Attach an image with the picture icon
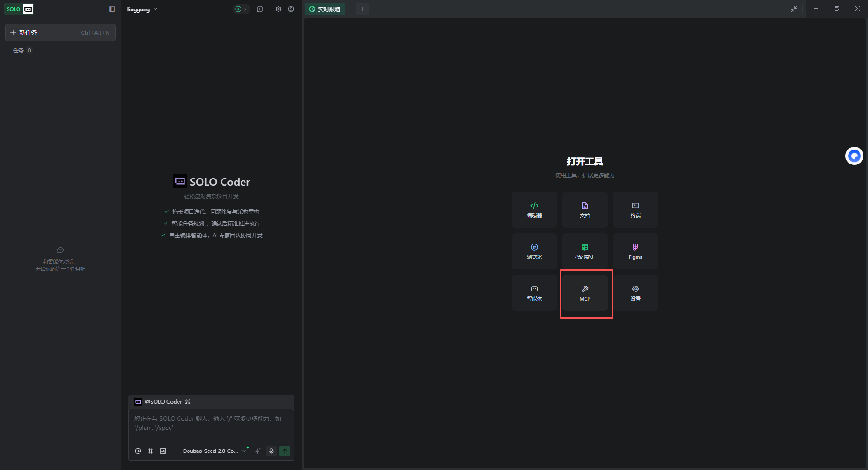 pos(163,451)
